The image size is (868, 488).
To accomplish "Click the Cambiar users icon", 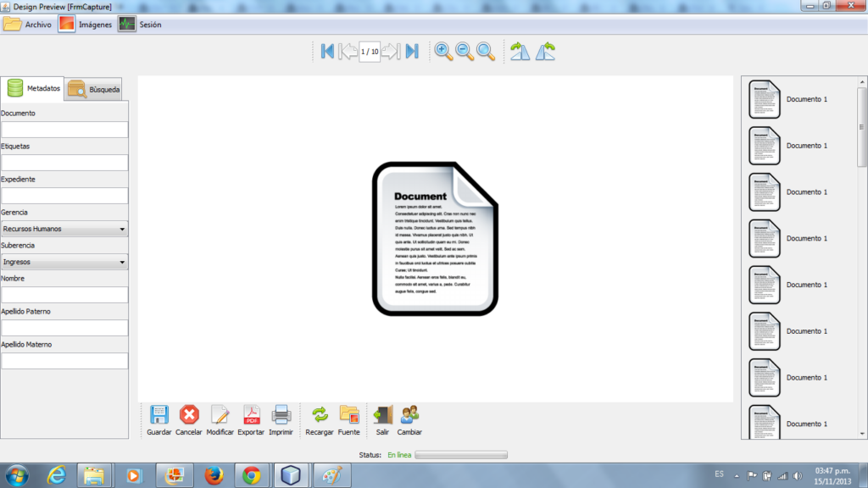I will point(409,415).
